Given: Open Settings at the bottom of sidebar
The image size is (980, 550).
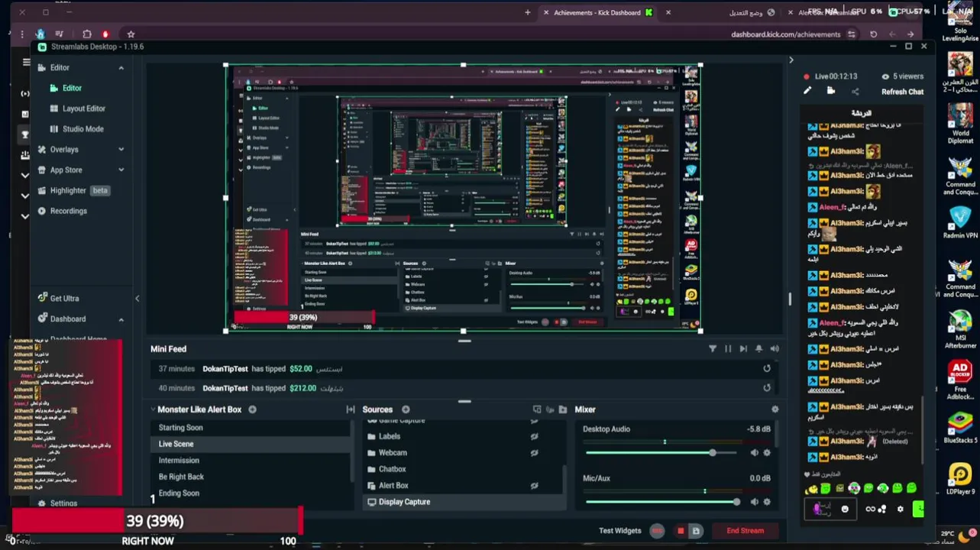Looking at the screenshot, I should (63, 503).
